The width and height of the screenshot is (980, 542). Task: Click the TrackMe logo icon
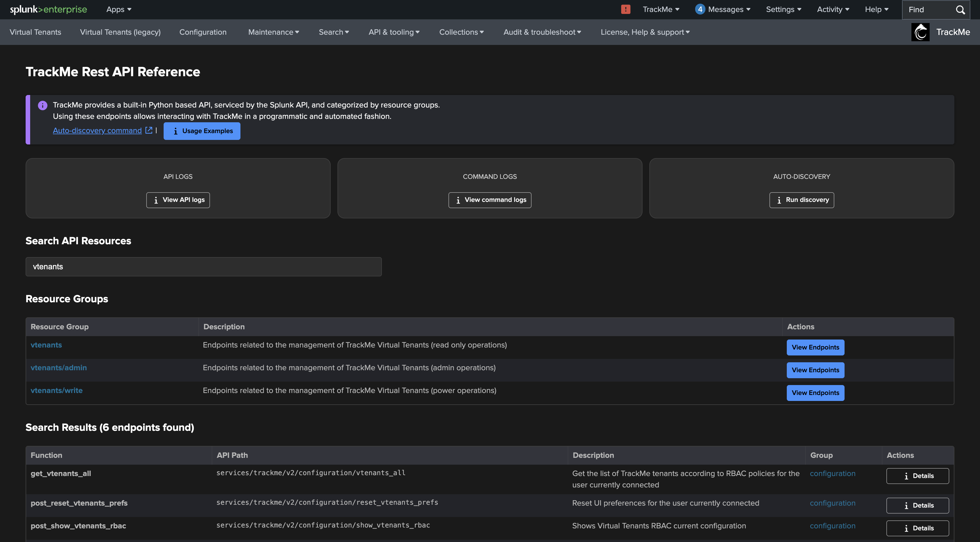(x=920, y=32)
